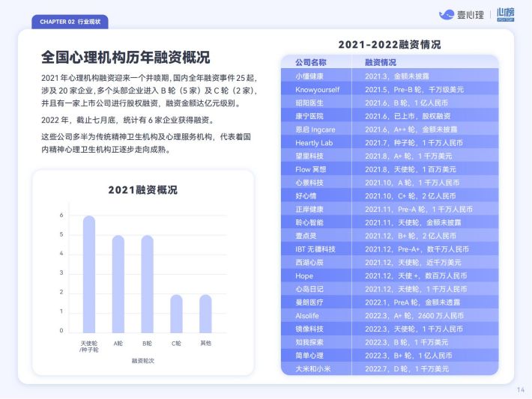
Task: Click the 壹心理 whale logo icon
Action: [446, 15]
